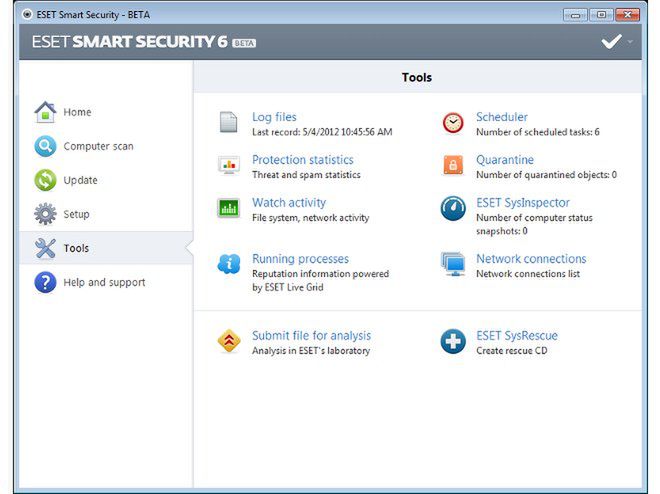Click the ESET SysRescue plus icon

tap(453, 341)
